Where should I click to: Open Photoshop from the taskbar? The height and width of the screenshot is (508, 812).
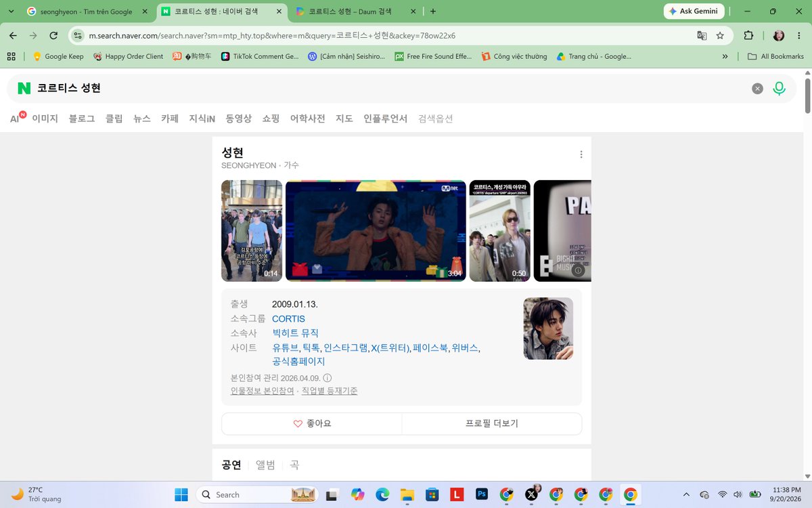click(x=482, y=494)
